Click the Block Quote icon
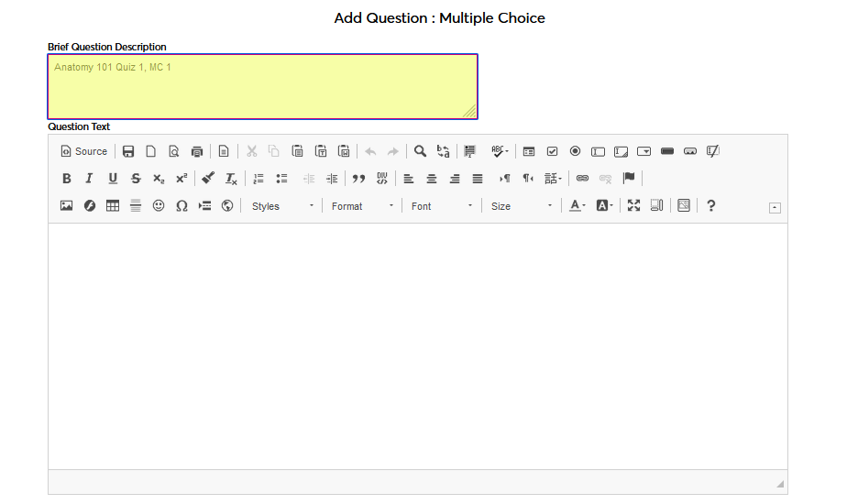 pos(358,179)
